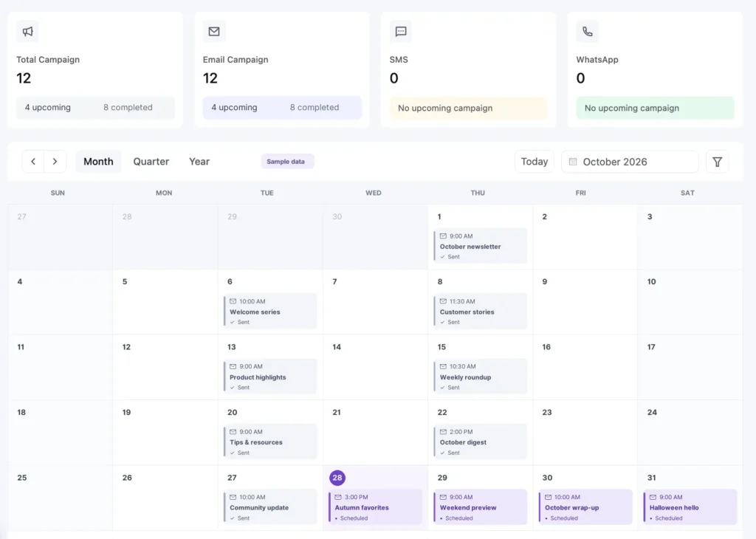Screen dimensions: 756x539
Task: Click envelope icon on Product highlights event
Action: 233,366
